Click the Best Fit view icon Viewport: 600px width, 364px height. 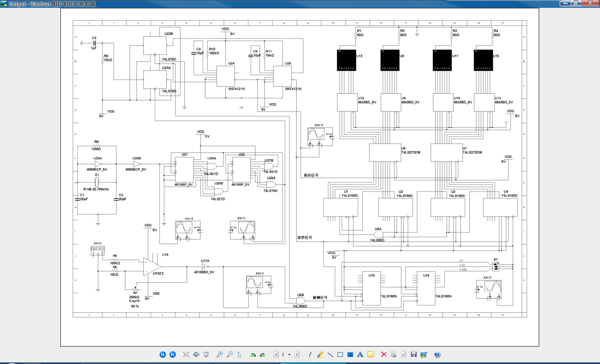tap(186, 354)
